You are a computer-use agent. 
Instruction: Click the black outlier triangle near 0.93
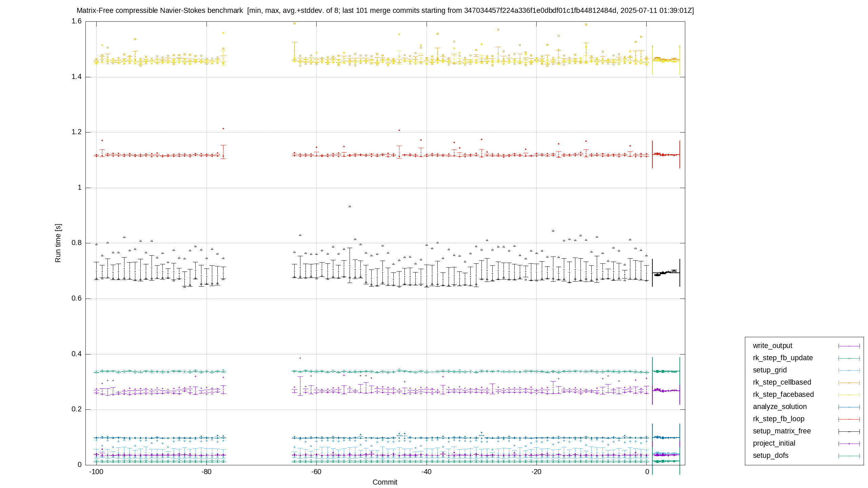350,206
